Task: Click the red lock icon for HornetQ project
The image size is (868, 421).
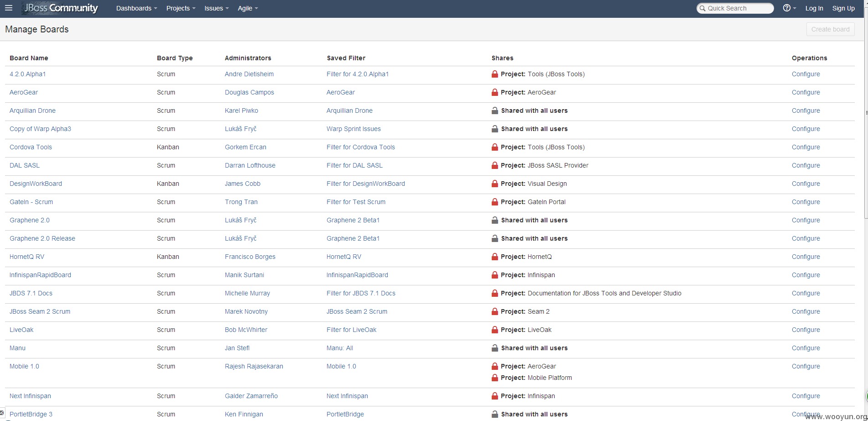Action: (494, 257)
